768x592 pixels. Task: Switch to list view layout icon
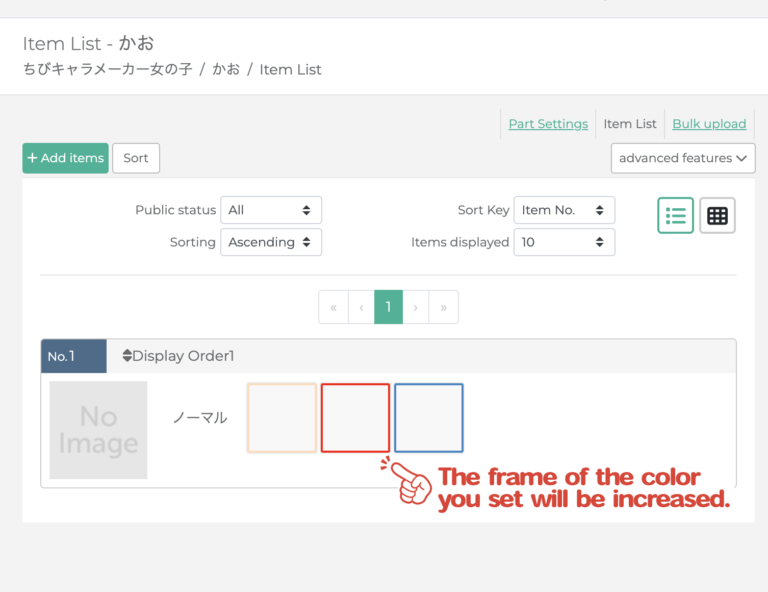click(675, 215)
